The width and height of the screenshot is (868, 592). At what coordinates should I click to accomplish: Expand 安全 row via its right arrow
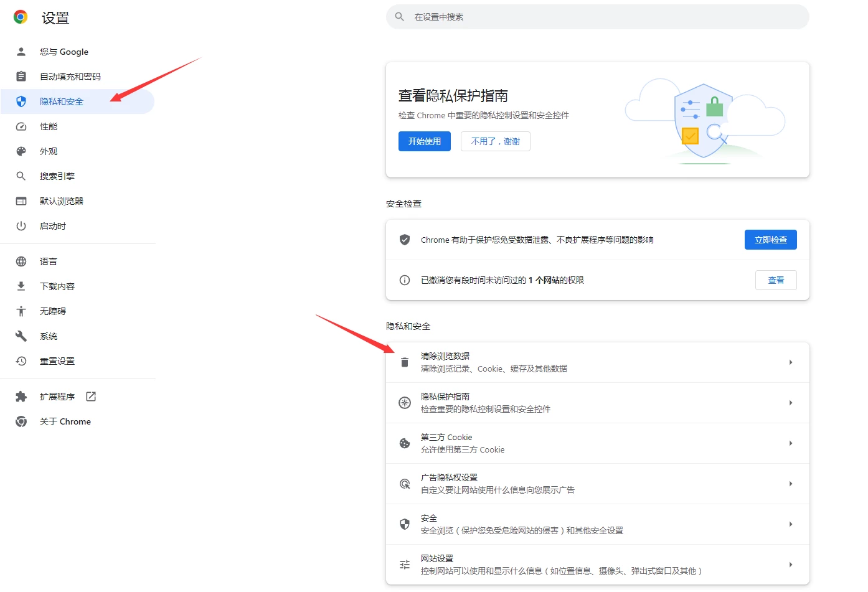[791, 524]
